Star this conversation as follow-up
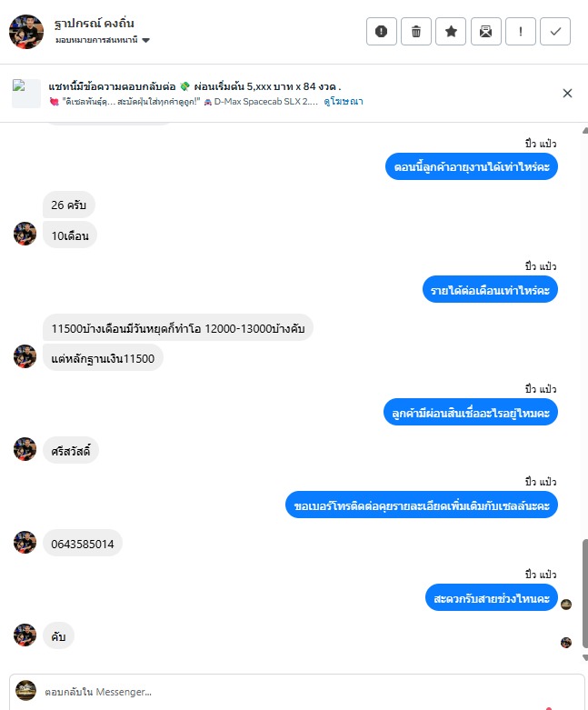Viewport: 588px width, 710px height. pyautogui.click(x=451, y=31)
